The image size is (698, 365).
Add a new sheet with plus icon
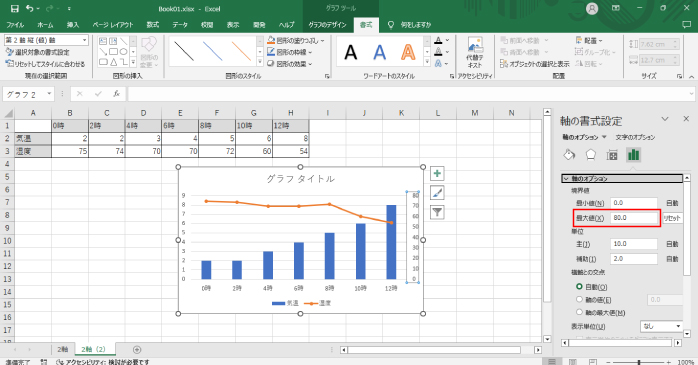(137, 349)
